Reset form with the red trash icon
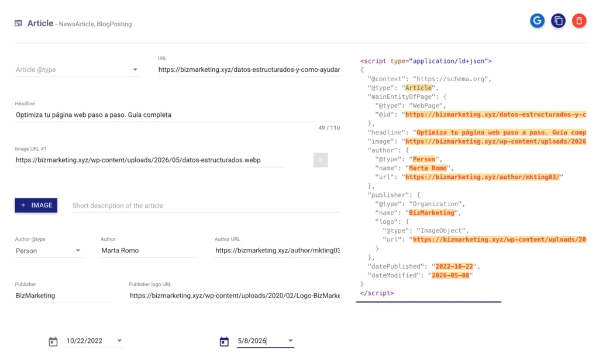 579,20
